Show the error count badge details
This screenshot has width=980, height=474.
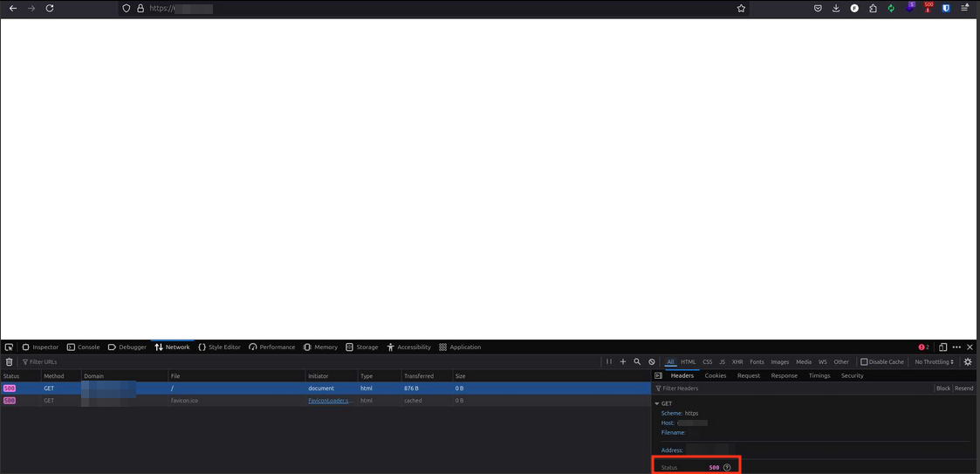(x=924, y=347)
